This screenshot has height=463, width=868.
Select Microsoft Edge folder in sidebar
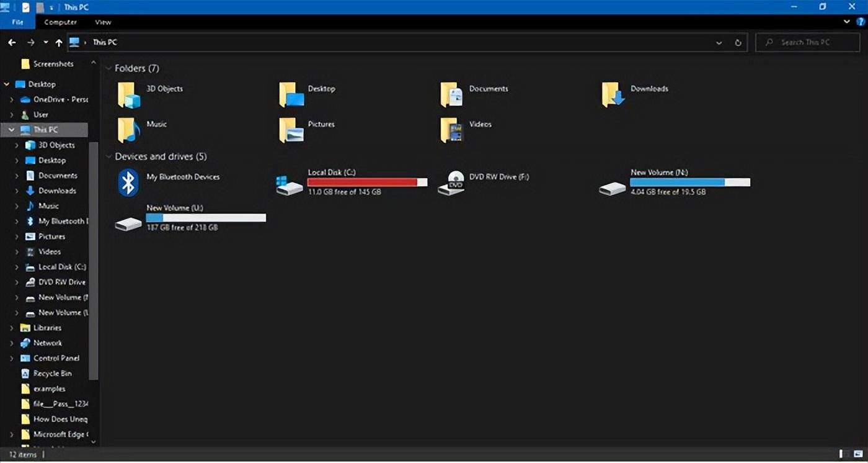55,434
